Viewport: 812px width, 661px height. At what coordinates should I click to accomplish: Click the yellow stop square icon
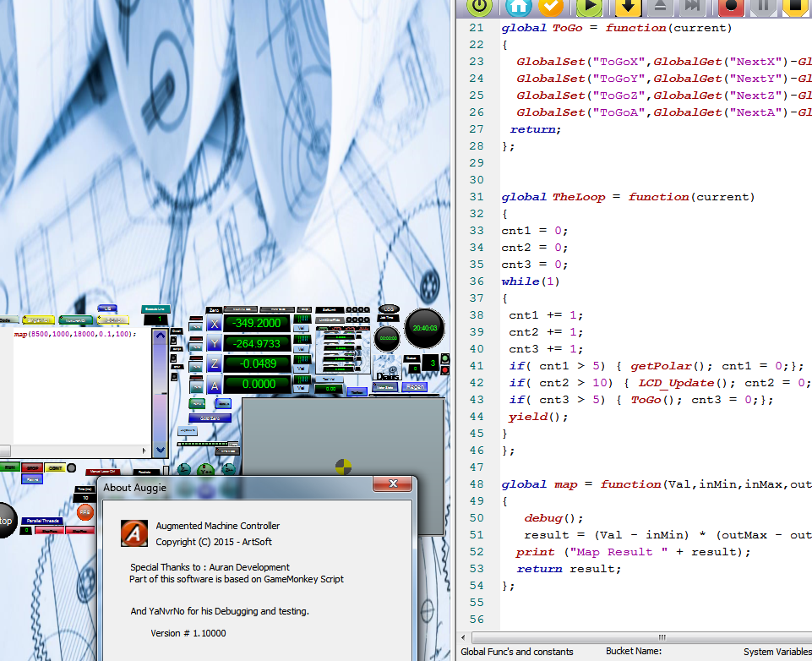[794, 6]
